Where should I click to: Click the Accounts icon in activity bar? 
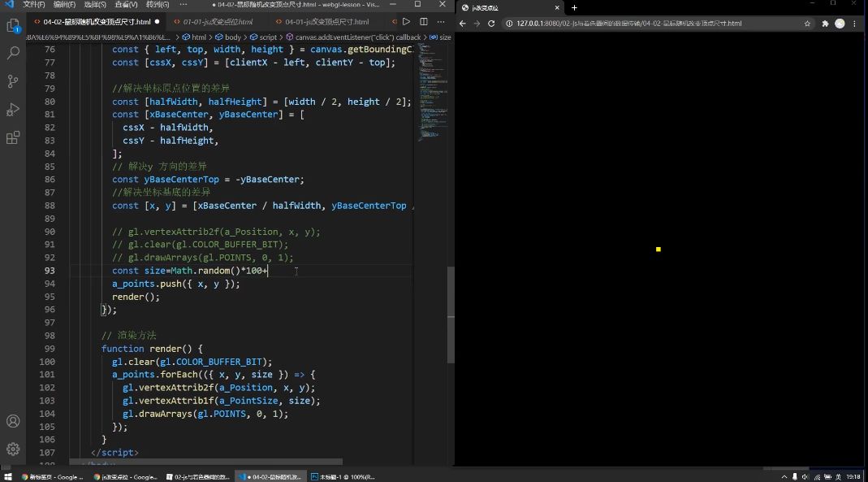[13, 421]
